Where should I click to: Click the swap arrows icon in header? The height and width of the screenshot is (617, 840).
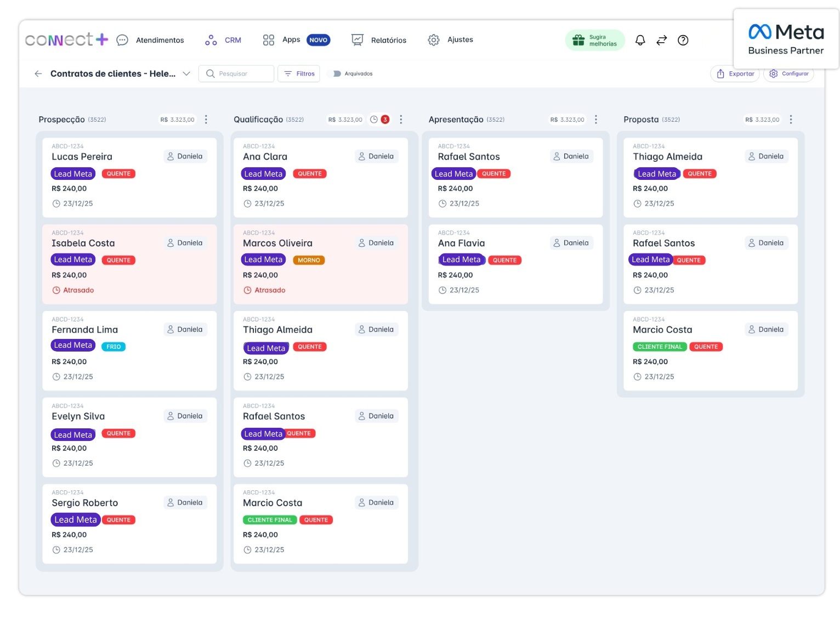[x=661, y=40]
